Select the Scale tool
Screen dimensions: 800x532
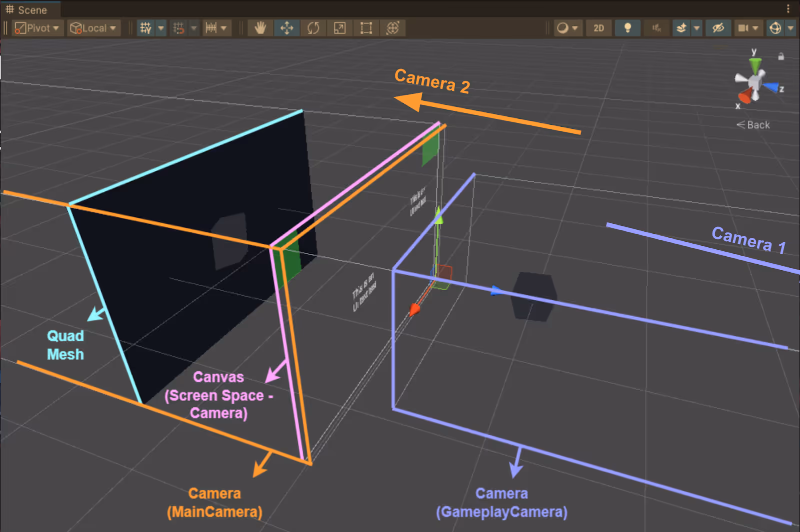pos(339,28)
